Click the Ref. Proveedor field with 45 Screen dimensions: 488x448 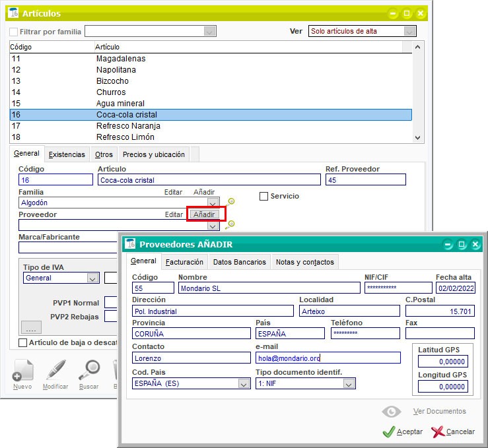(x=366, y=179)
